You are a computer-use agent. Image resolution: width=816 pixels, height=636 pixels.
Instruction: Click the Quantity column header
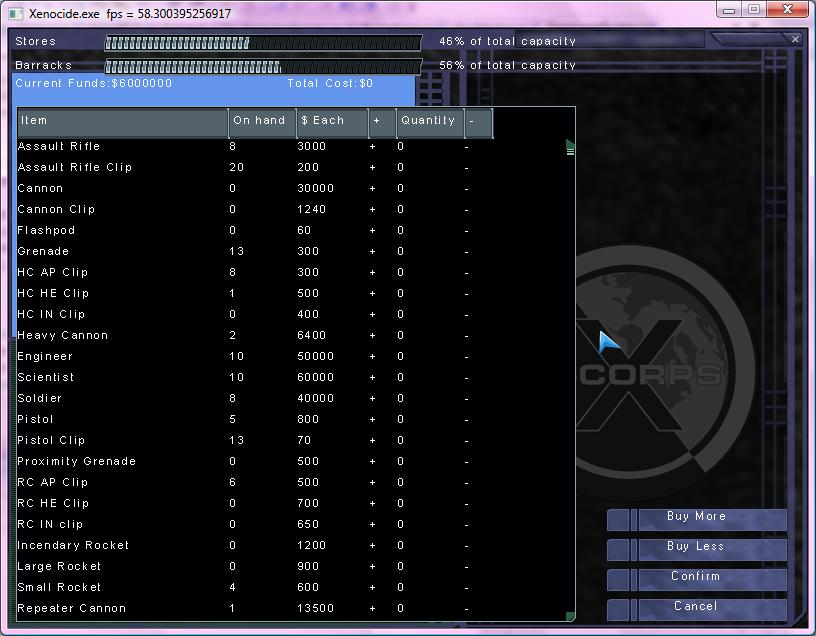point(430,123)
